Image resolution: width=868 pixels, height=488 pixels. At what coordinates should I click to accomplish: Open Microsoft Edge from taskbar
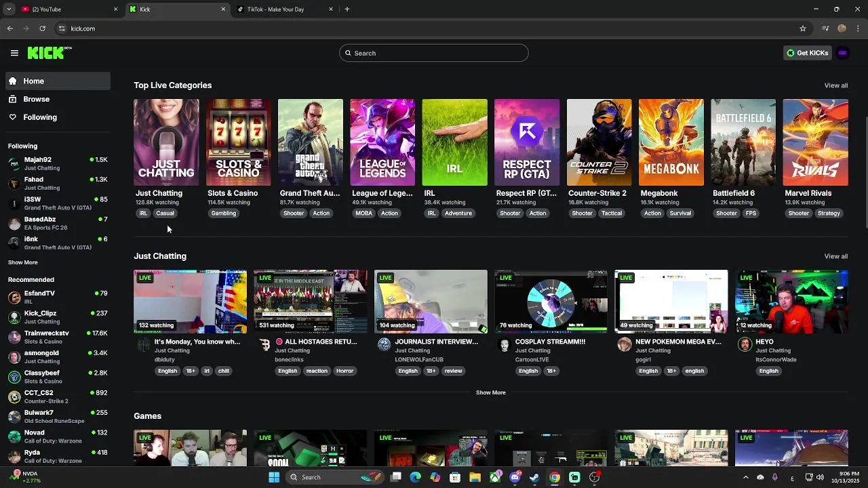point(416,477)
